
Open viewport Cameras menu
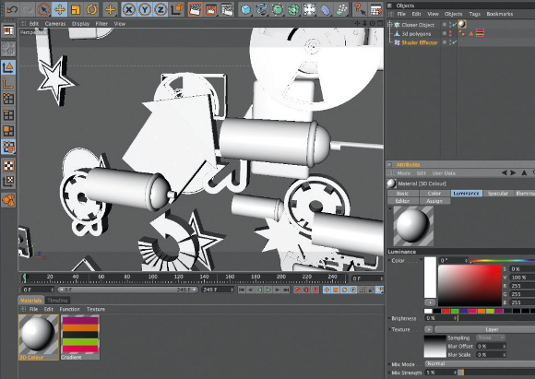[55, 24]
